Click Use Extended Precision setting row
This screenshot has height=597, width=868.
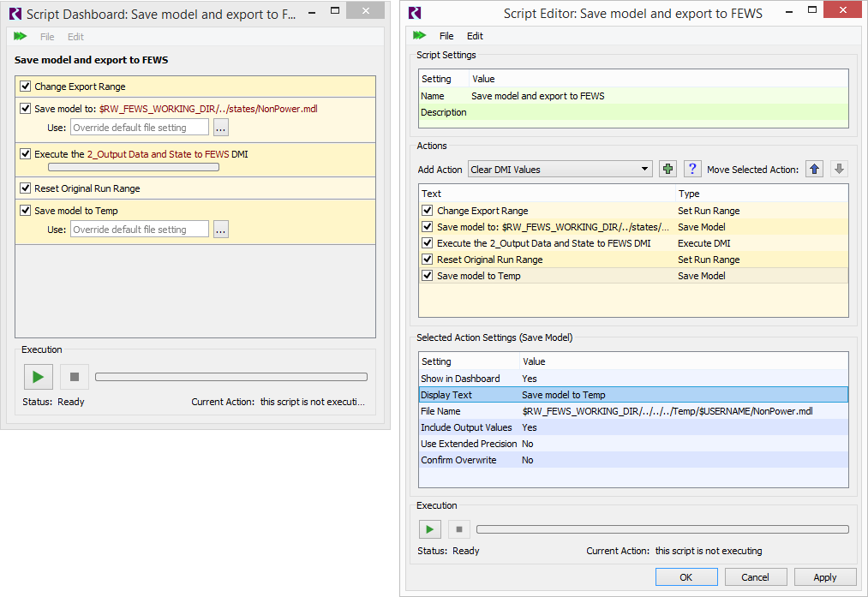[633, 444]
